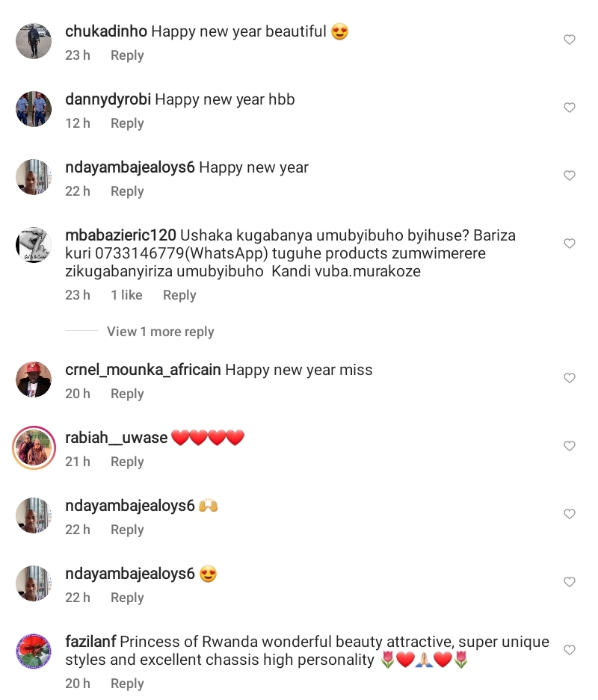
Task: Like ndayambajealoys6's heart-eyes emoji comment
Action: pyautogui.click(x=570, y=582)
